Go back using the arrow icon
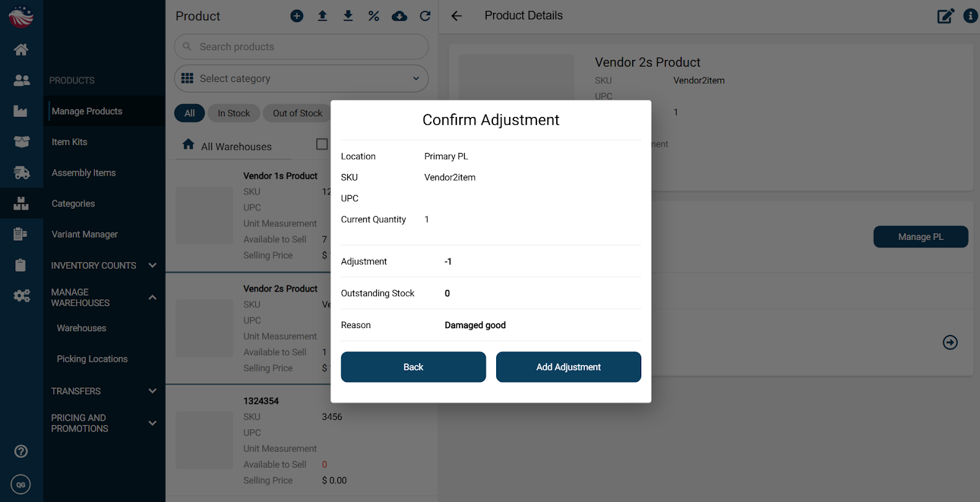 [x=456, y=16]
